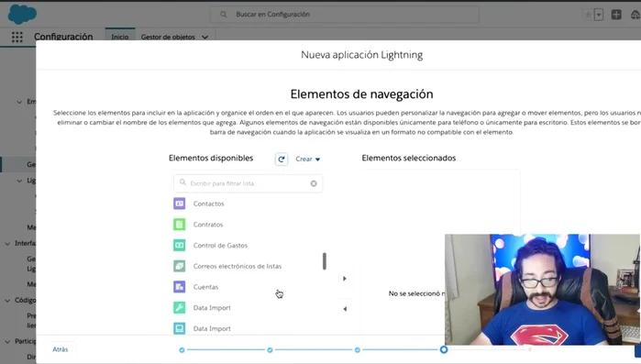The width and height of the screenshot is (641, 364).
Task: Expand the Gestor de objetos chevron
Action: pyautogui.click(x=204, y=38)
